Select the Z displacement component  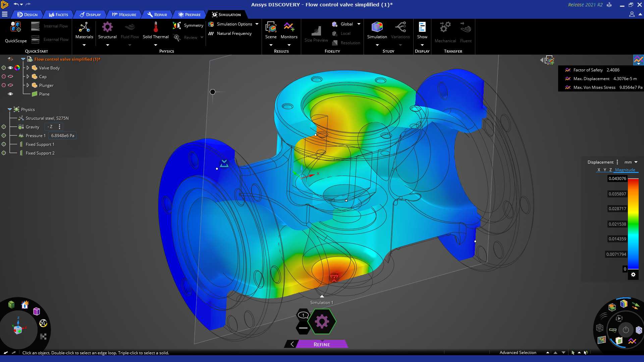[x=610, y=170]
